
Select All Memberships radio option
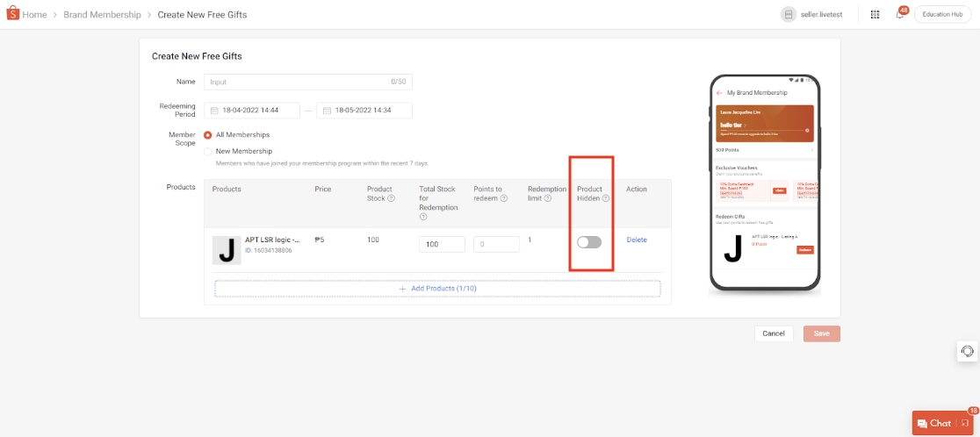(208, 135)
